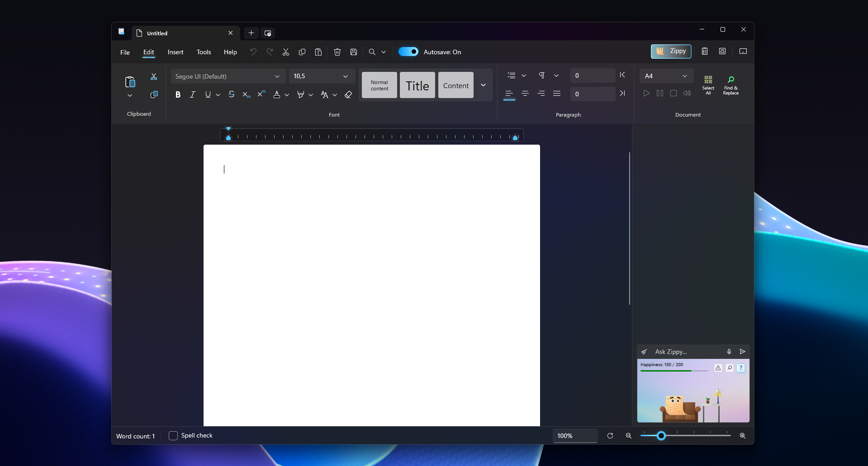This screenshot has height=466, width=868.
Task: Clear formatting with the eraser icon
Action: (x=347, y=94)
